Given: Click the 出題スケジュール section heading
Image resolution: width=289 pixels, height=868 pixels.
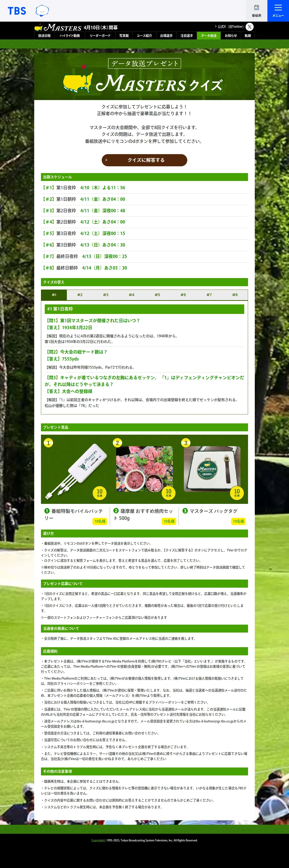Looking at the screenshot, I should click(144, 177).
